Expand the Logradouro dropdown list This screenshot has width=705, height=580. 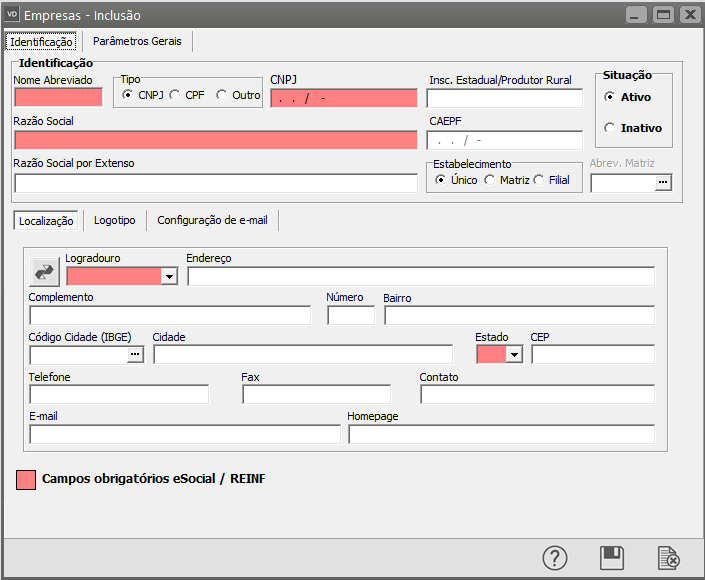pos(169,276)
